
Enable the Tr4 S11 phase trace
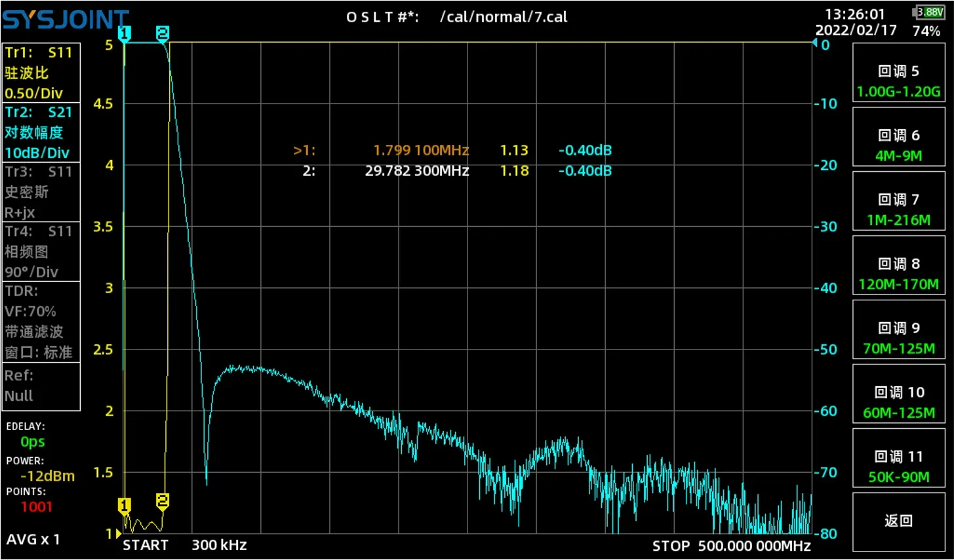[41, 251]
